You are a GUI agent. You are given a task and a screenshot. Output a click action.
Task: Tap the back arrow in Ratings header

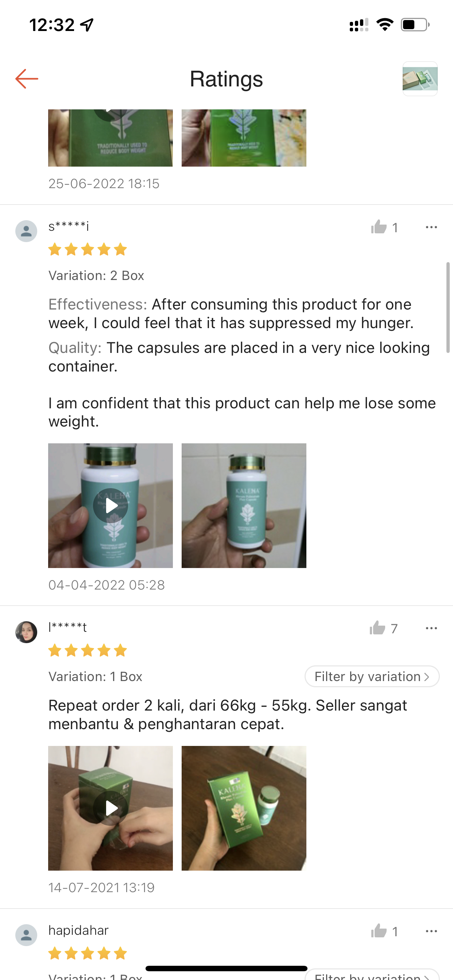pos(27,79)
